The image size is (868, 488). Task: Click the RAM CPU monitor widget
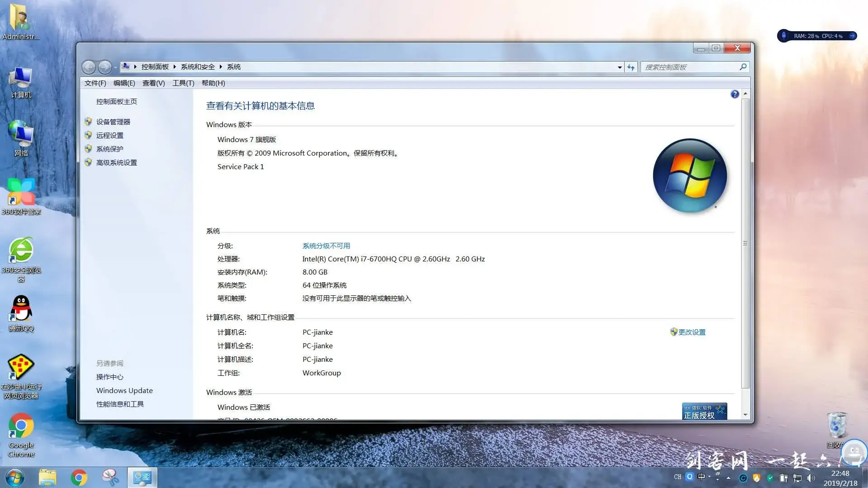[x=817, y=36]
